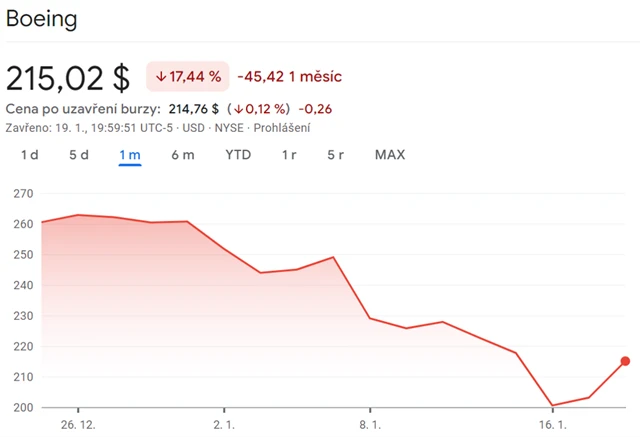The height and width of the screenshot is (437, 640).
Task: Switch to the YTD view
Action: coord(238,154)
